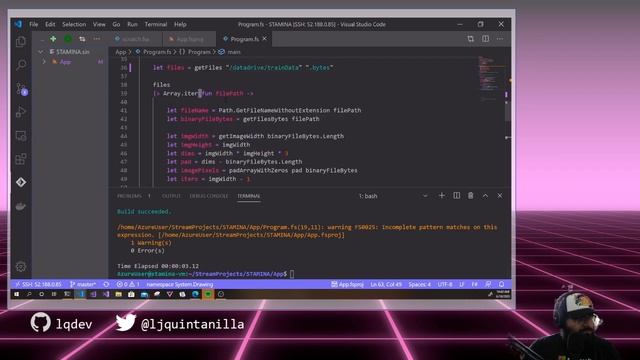
Task: Switch to the Debug Console tab
Action: 209,196
